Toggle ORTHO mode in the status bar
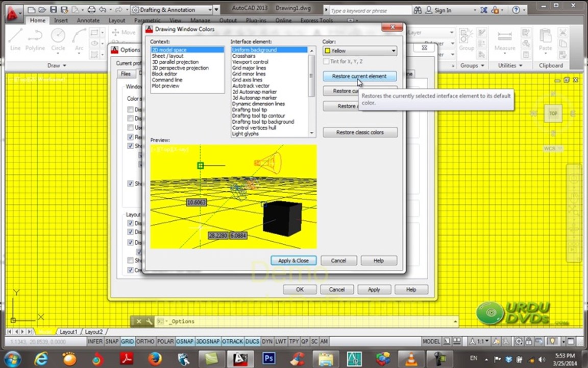This screenshot has width=588, height=368. [145, 341]
